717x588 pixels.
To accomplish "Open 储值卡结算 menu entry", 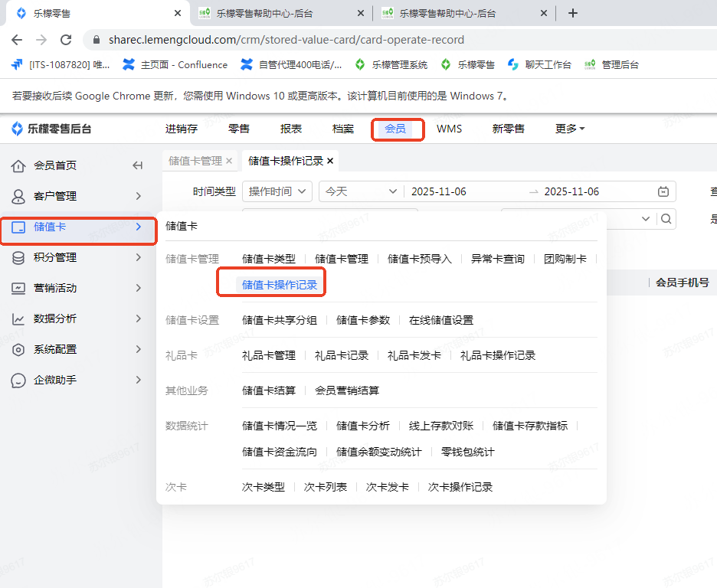I will pos(269,390).
